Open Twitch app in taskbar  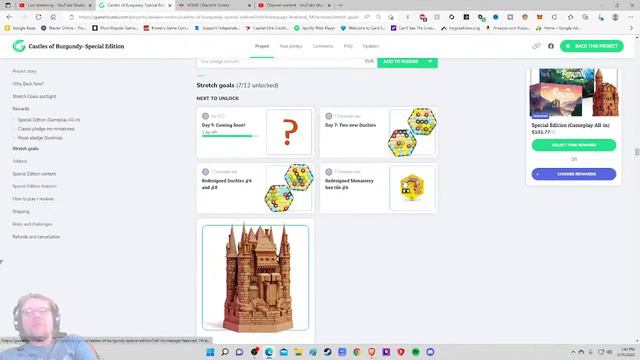pos(386,352)
